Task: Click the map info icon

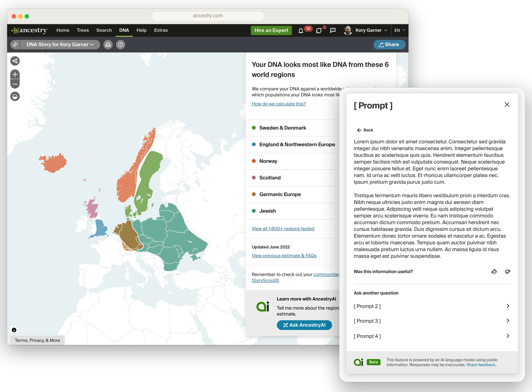Action: (14, 330)
